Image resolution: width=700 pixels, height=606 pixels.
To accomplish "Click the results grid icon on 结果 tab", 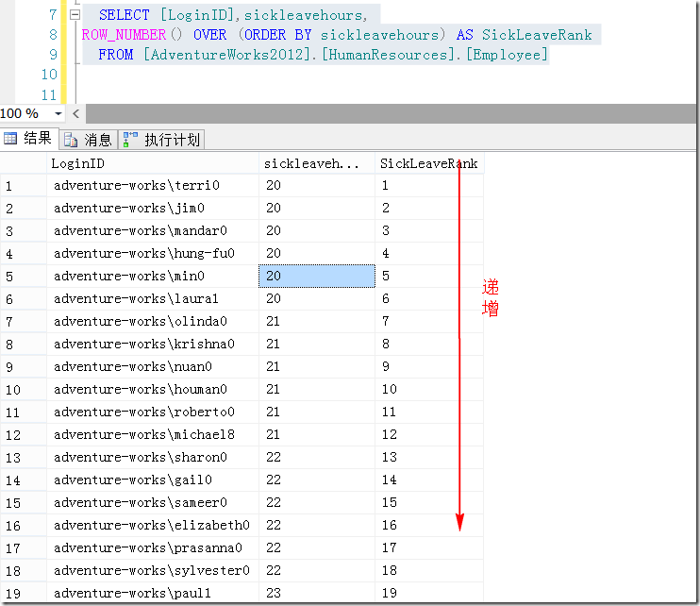I will (10, 139).
